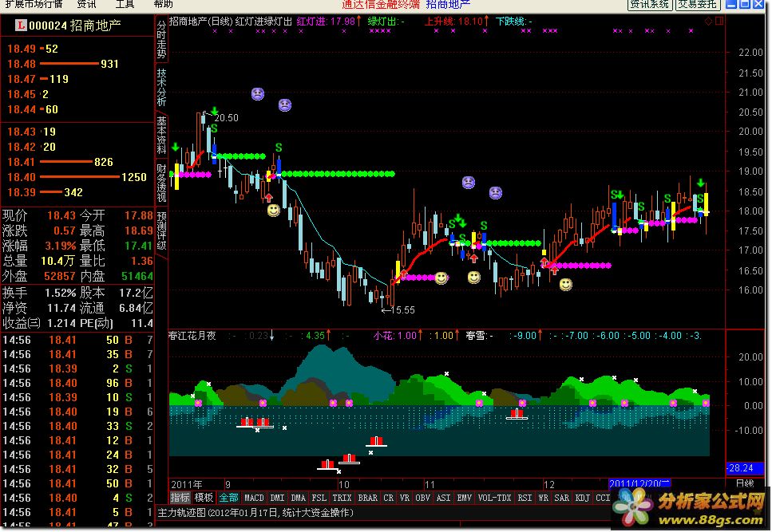
Task: Click the 15.55 low price label
Action: (404, 309)
